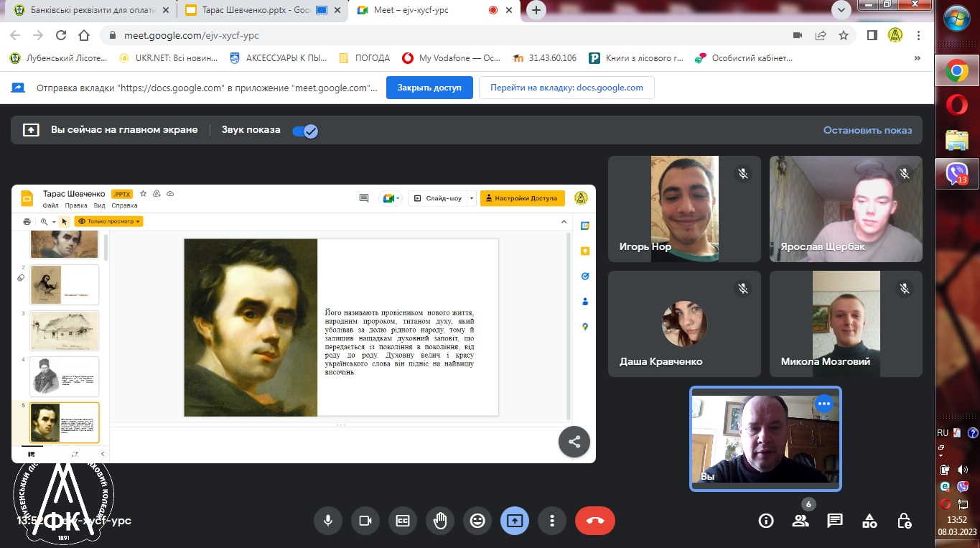The width and height of the screenshot is (980, 548).
Task: Open the Chrome three-dot menu
Action: pyautogui.click(x=919, y=35)
